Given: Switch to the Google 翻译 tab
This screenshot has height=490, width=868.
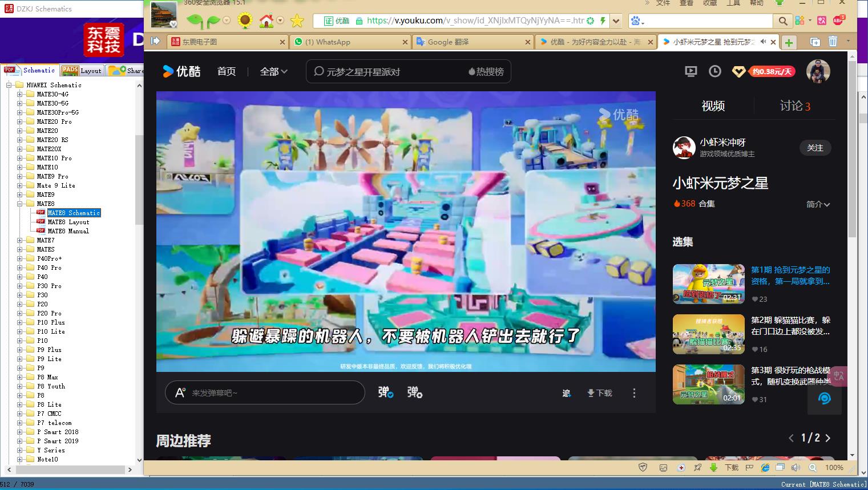Looking at the screenshot, I should 473,42.
